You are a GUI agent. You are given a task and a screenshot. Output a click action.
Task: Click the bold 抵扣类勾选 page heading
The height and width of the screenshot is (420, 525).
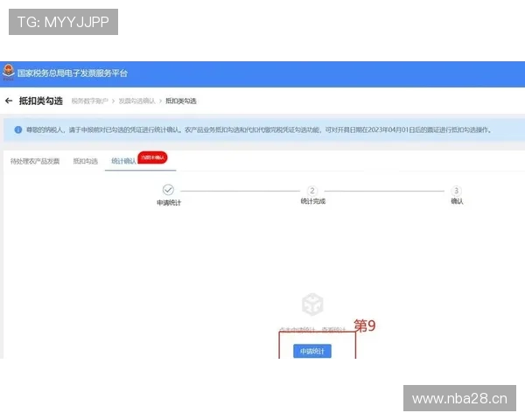point(41,101)
